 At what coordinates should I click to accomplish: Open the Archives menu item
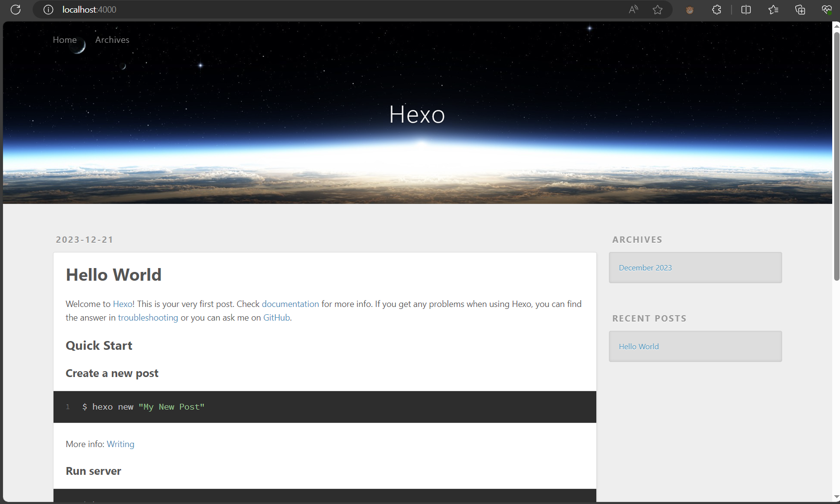112,40
